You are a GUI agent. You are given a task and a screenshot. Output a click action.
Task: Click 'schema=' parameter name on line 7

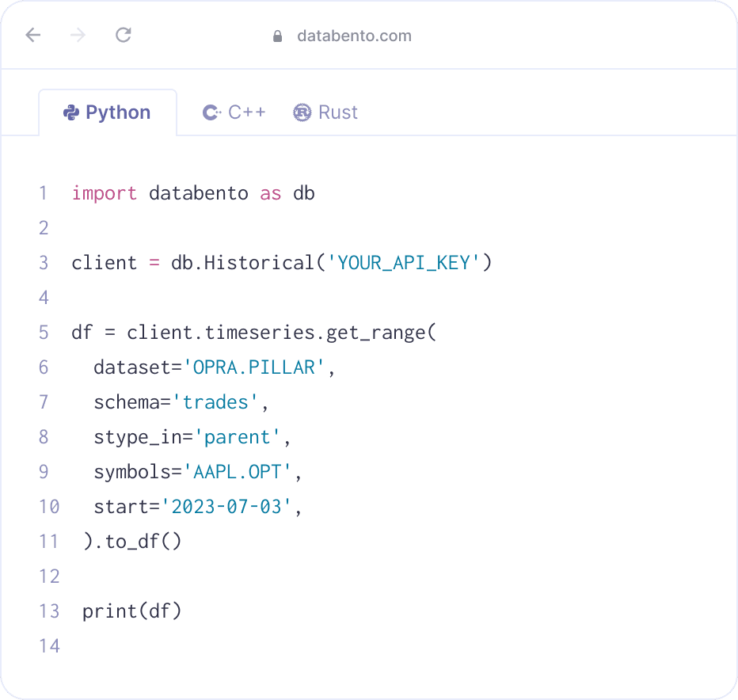pyautogui.click(x=132, y=402)
